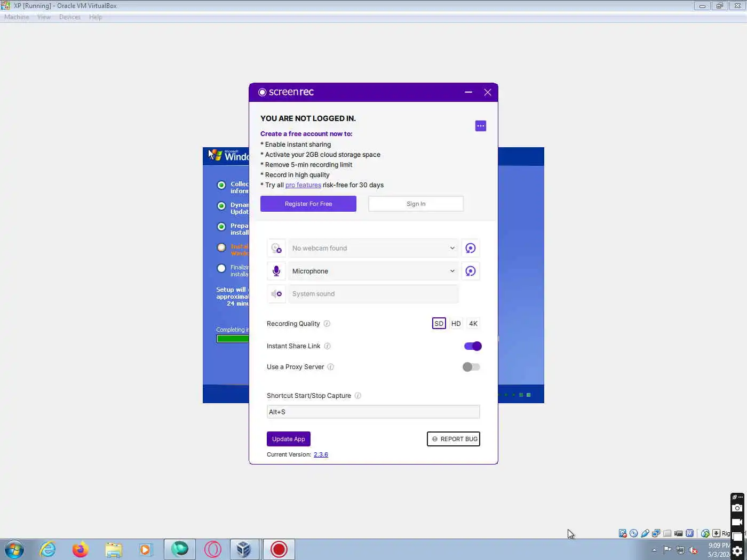Image resolution: width=747 pixels, height=560 pixels.
Task: Open Action Center flag tray icon
Action: (x=667, y=550)
